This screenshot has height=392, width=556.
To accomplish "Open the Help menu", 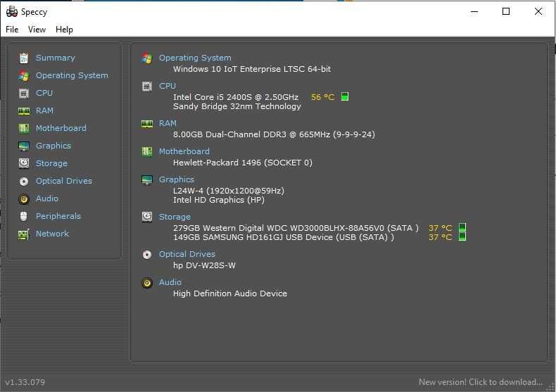I will (64, 30).
